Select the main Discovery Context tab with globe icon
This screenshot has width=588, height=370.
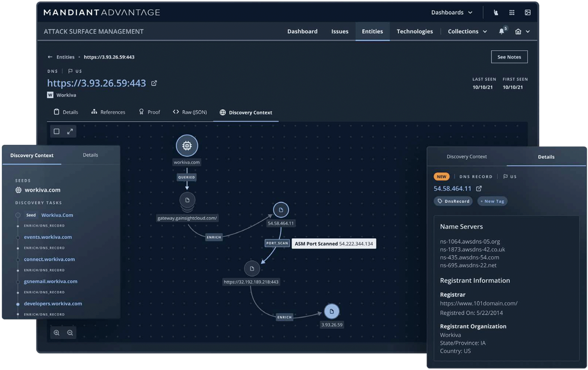pos(246,112)
